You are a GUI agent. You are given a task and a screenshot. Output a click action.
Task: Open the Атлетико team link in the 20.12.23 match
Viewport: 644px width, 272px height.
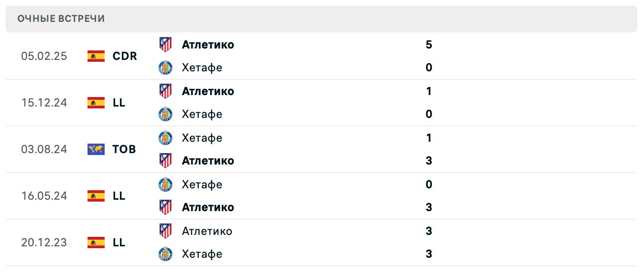(207, 231)
